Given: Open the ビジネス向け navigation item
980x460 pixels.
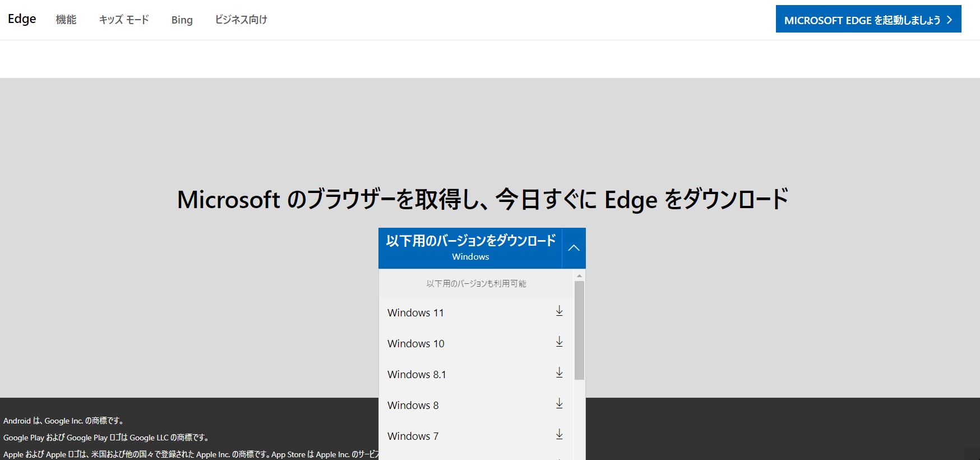Looking at the screenshot, I should (241, 20).
